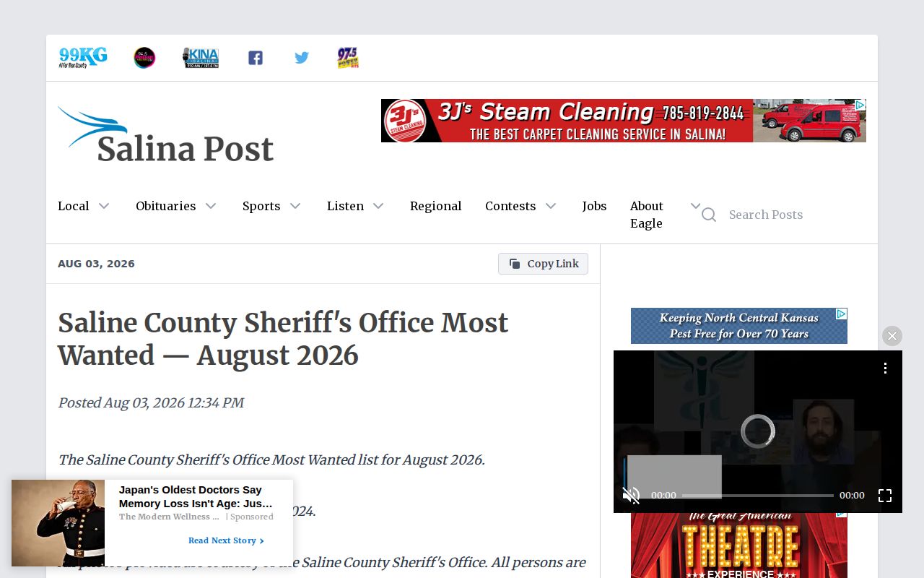Click the AdChoices icon on pest ad
This screenshot has height=578, width=924.
(x=842, y=314)
